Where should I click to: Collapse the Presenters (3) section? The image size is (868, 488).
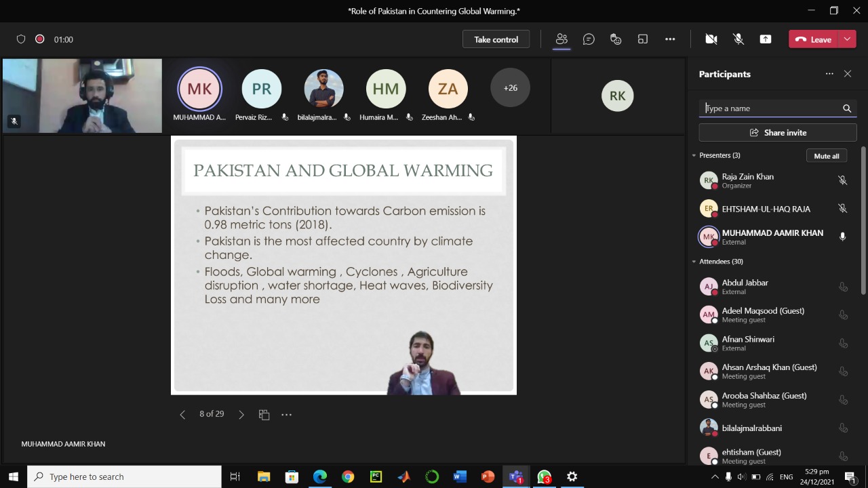pyautogui.click(x=694, y=156)
